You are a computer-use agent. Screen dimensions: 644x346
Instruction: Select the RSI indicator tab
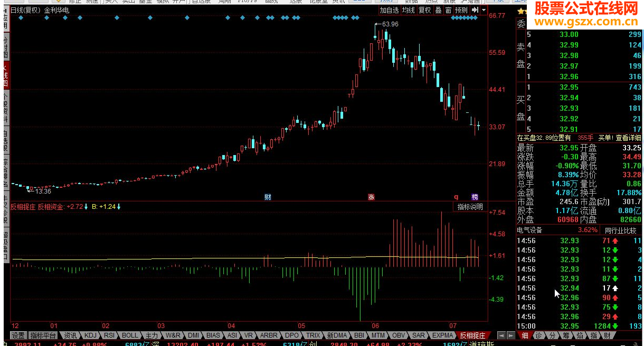tap(109, 335)
